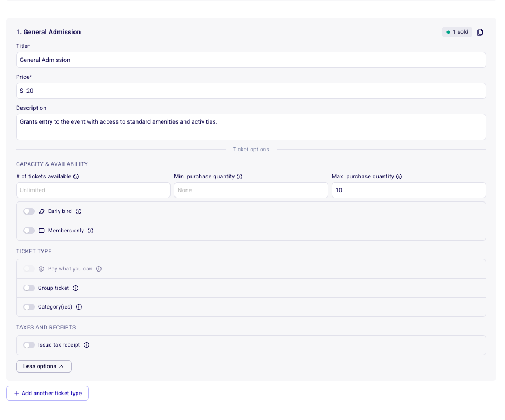Click the 'Early bird' label text

(x=60, y=211)
